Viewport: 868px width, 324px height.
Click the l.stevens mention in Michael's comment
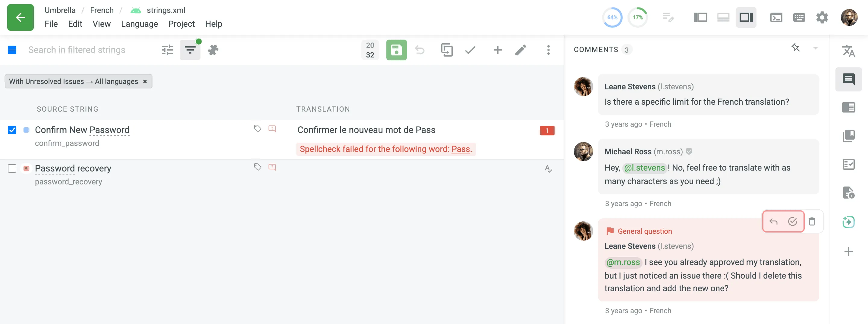click(645, 168)
